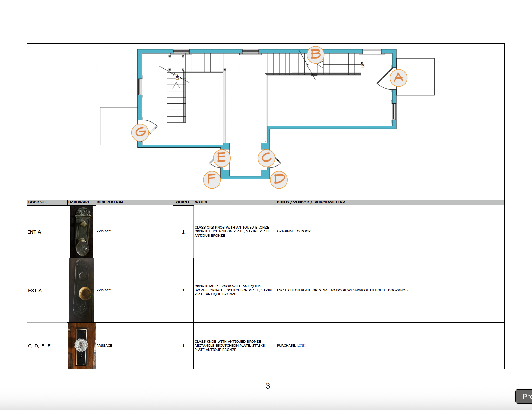Viewport: 532px width, 410px height.
Task: Open the HARDWARE column header options
Action: [79, 202]
